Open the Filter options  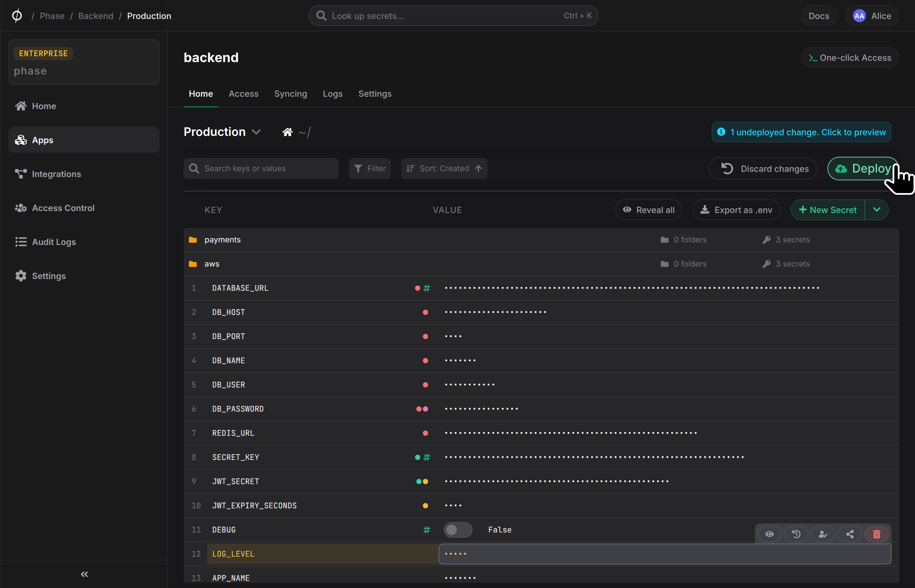click(370, 168)
